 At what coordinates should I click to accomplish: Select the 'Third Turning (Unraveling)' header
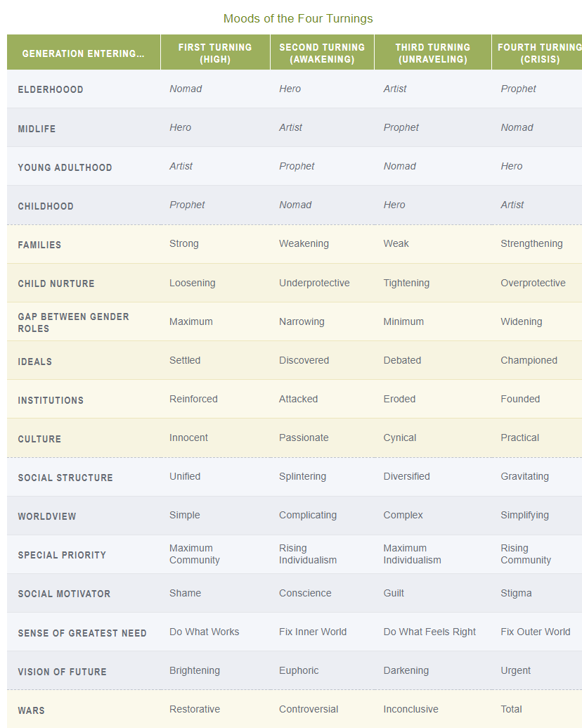pyautogui.click(x=432, y=53)
